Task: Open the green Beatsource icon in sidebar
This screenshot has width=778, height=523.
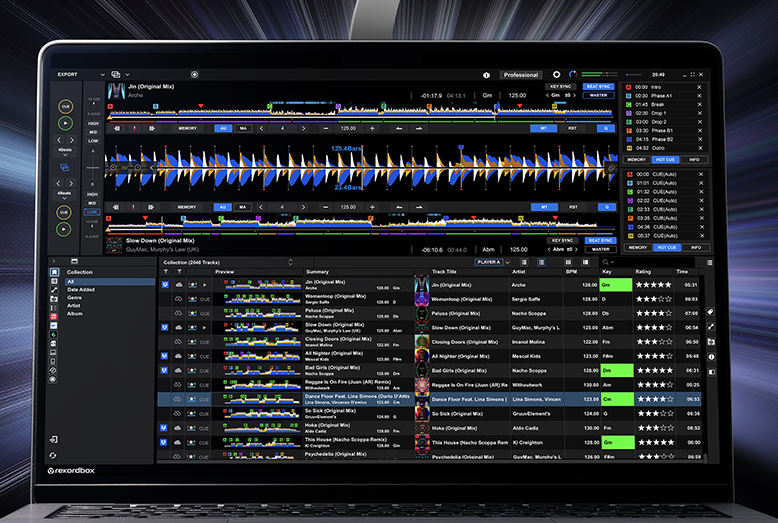Action: click(x=54, y=334)
